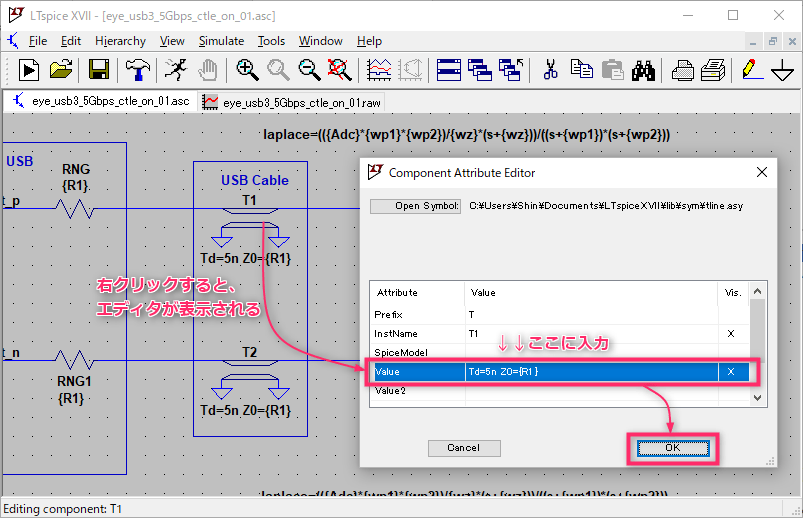Image resolution: width=803 pixels, height=518 pixels.
Task: Click the RNG1 resistor in schematic
Action: click(x=75, y=360)
